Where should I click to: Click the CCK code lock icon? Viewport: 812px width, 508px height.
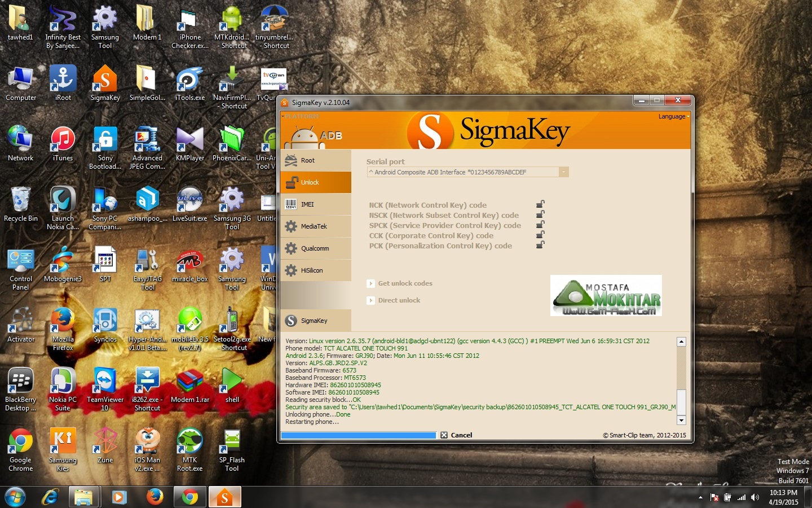tap(540, 235)
